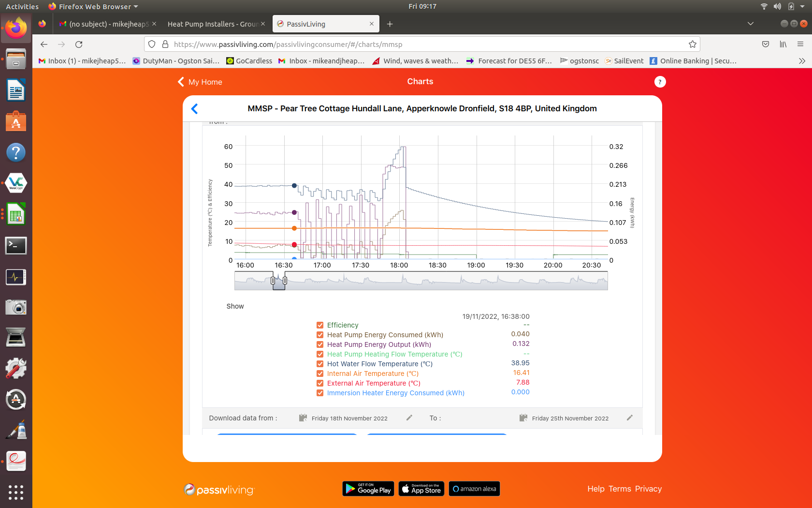
Task: Toggle Hot Water Flow Temperature checkbox
Action: [x=320, y=364]
